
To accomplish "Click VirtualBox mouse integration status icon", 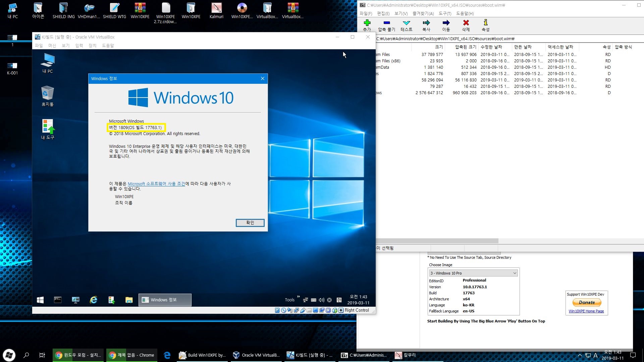I will [334, 310].
